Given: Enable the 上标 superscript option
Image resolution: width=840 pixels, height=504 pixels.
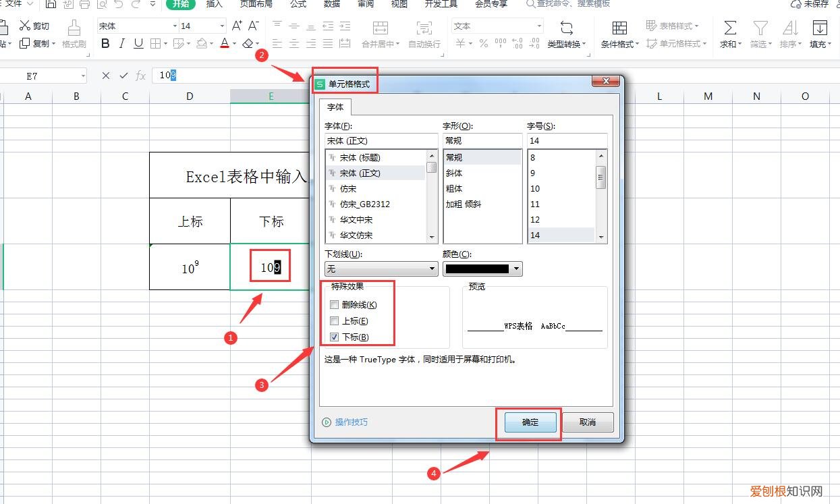Looking at the screenshot, I should pos(335,320).
